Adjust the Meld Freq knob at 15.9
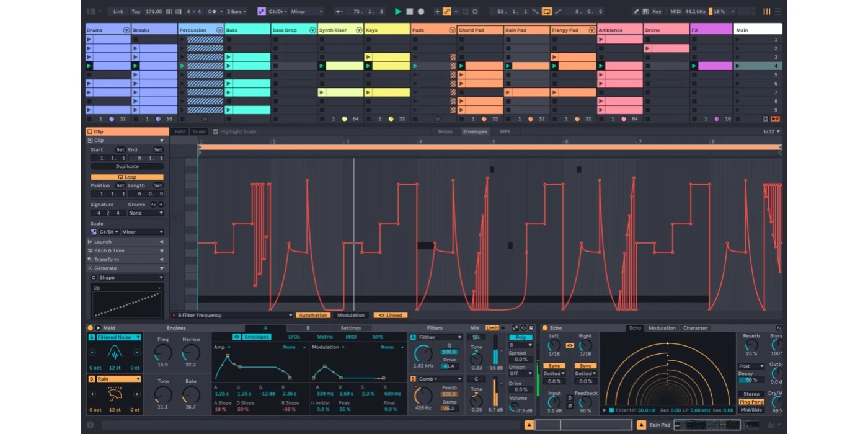 point(163,353)
